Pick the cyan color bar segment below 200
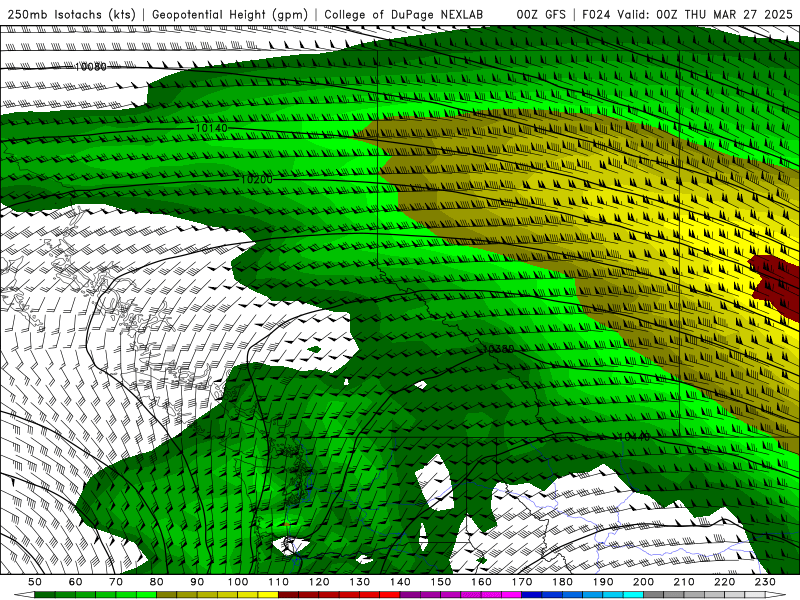The image size is (800, 600). [633, 595]
